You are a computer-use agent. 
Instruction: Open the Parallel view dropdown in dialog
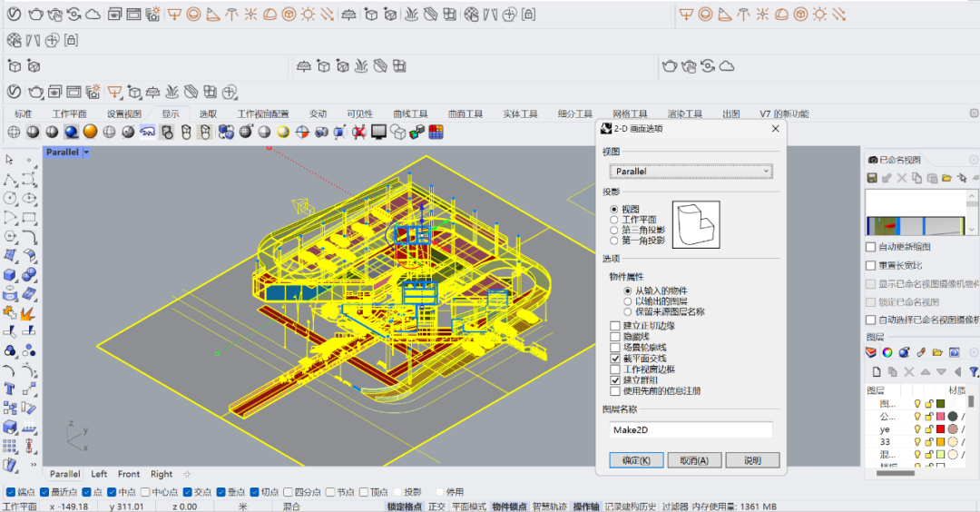point(691,172)
